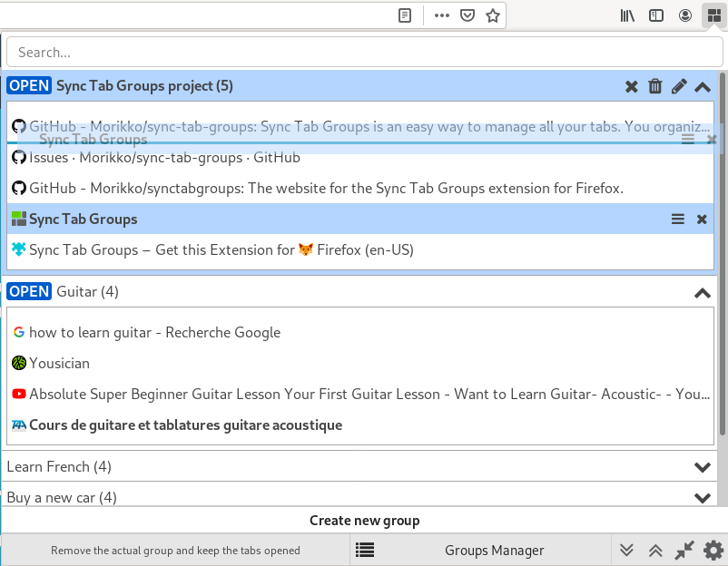Expand all groups with double-down chevron
Viewport: 728px width, 566px height.
[x=626, y=551]
